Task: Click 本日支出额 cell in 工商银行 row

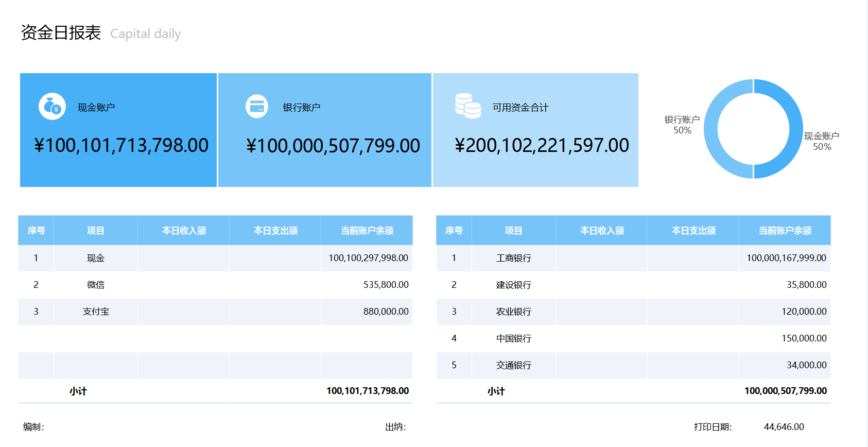Action: tap(693, 258)
